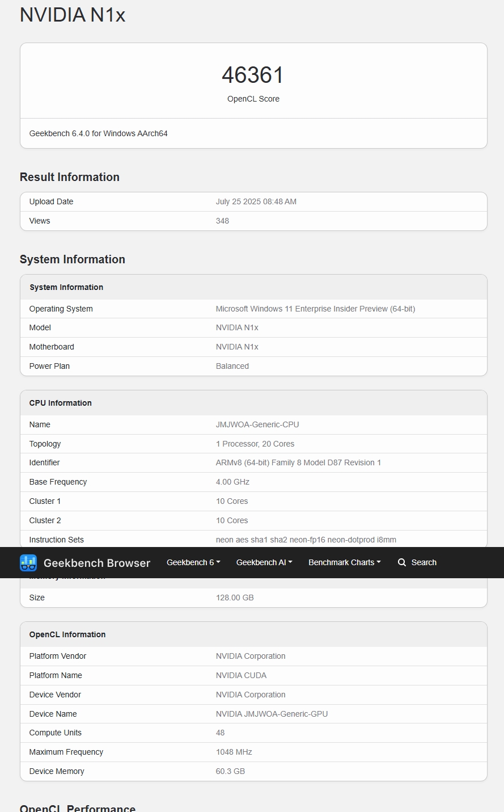The height and width of the screenshot is (812, 504).
Task: Select the Identifier ARMv8 Family 8 Model D87
Action: 298,462
